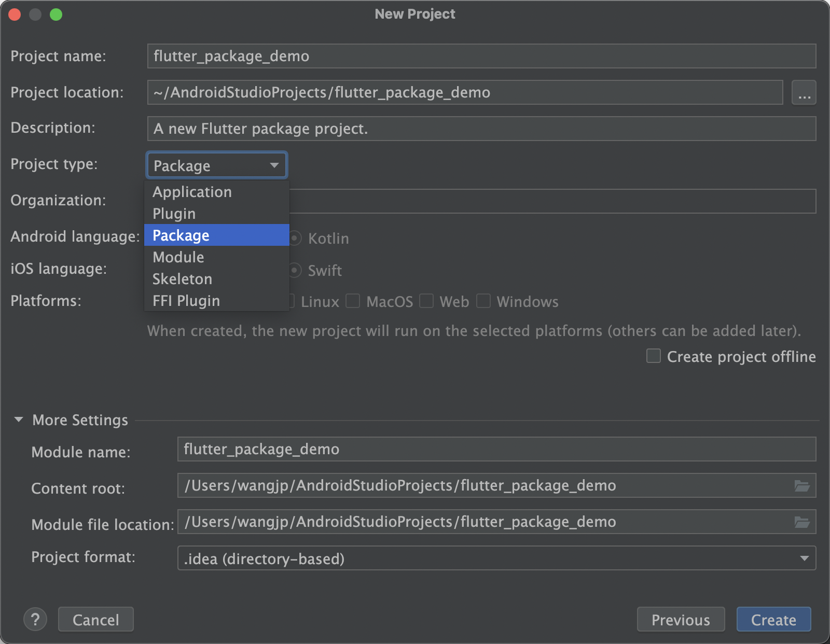Open the Project type dropdown
Viewport: 830px width, 644px height.
[216, 165]
